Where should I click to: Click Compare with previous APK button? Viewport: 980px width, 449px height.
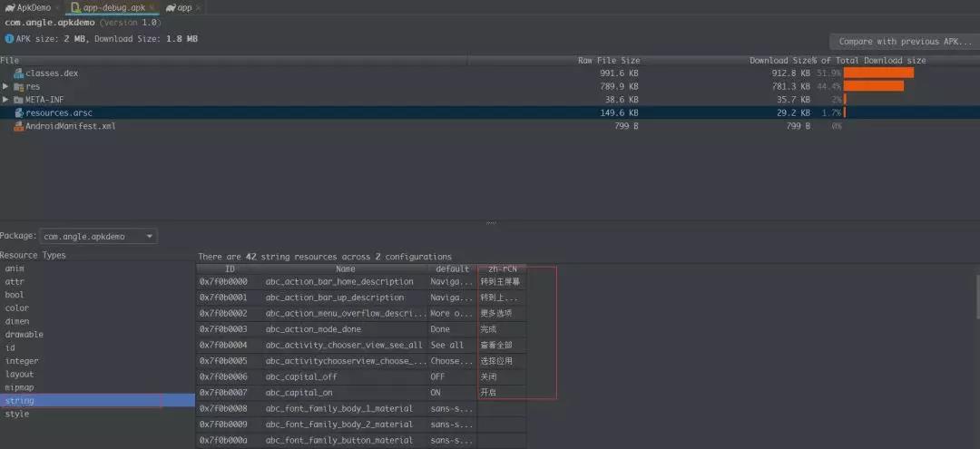pos(904,42)
